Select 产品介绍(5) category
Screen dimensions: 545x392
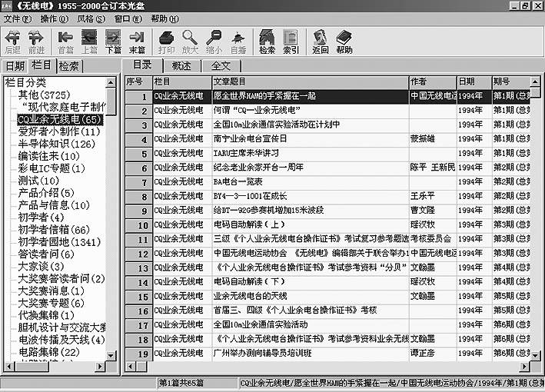tap(46, 193)
